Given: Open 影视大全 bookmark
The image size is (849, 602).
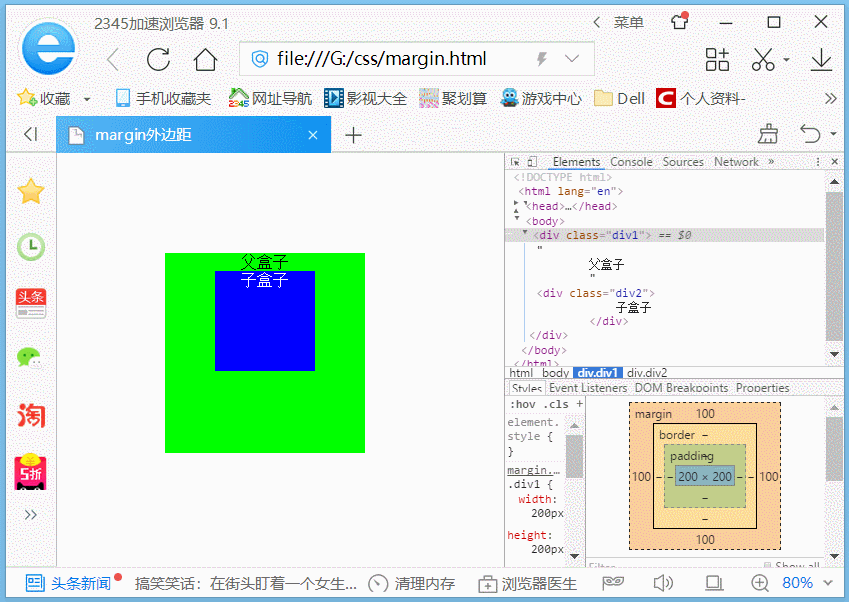Looking at the screenshot, I should coord(365,99).
